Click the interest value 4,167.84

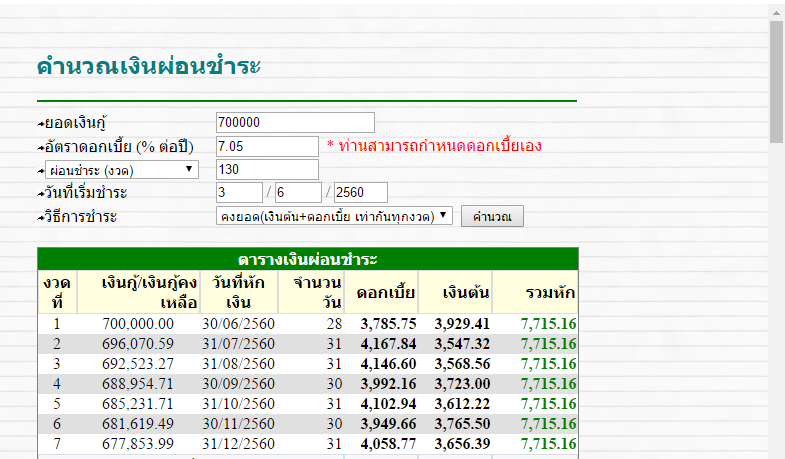(388, 344)
